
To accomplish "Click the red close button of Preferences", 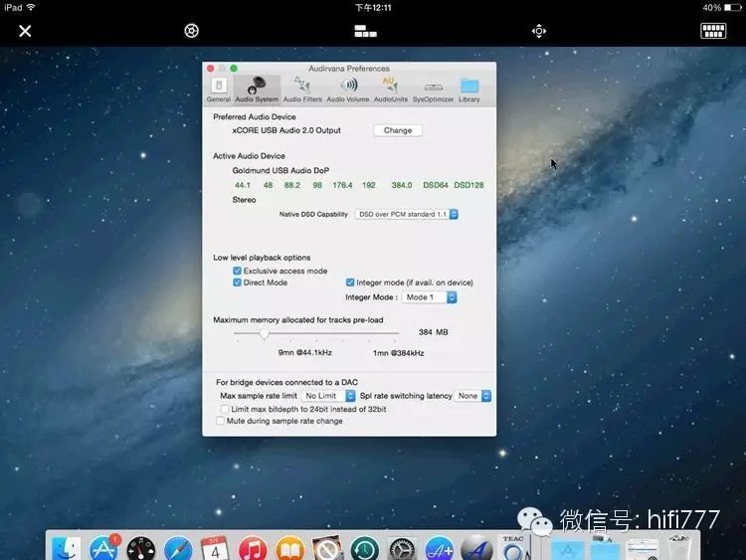I will tap(210, 69).
